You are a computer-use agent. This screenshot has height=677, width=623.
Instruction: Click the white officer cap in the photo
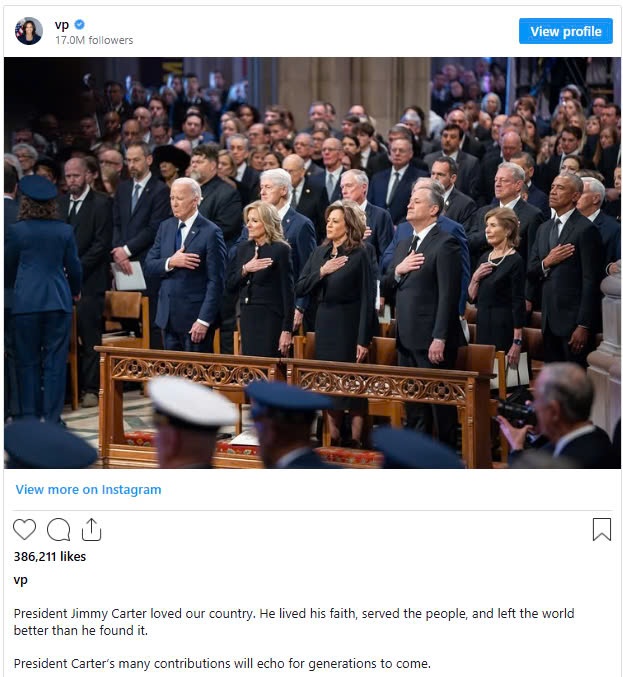click(x=191, y=402)
